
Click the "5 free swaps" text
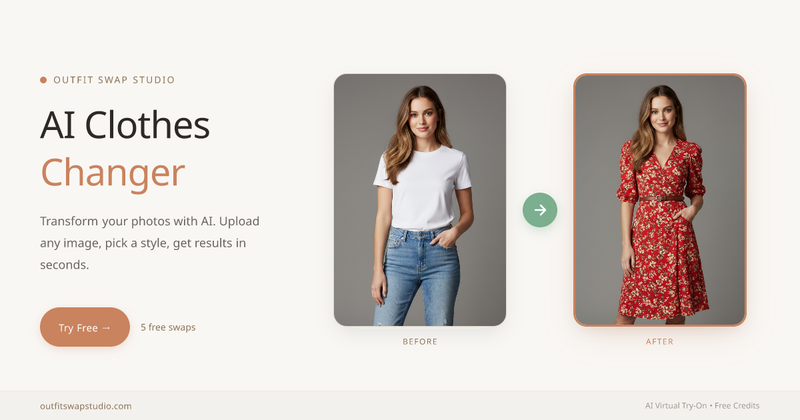168,327
